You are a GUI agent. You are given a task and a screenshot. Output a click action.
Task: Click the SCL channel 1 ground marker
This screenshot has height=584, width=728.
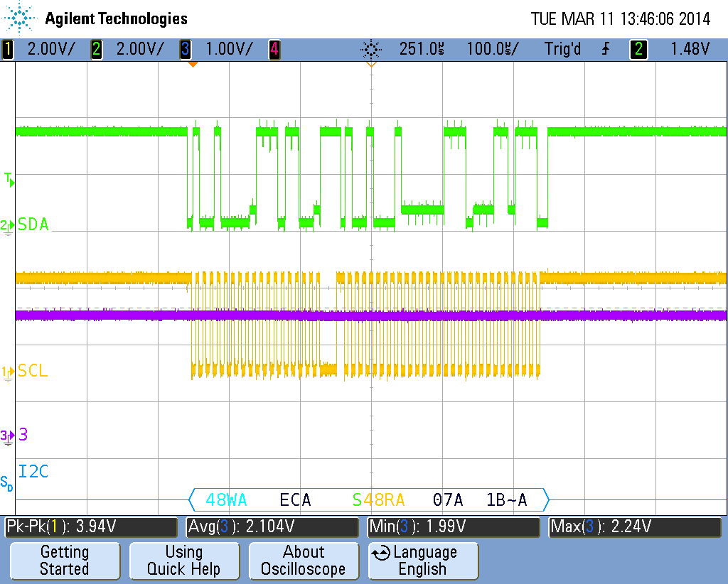point(7,373)
